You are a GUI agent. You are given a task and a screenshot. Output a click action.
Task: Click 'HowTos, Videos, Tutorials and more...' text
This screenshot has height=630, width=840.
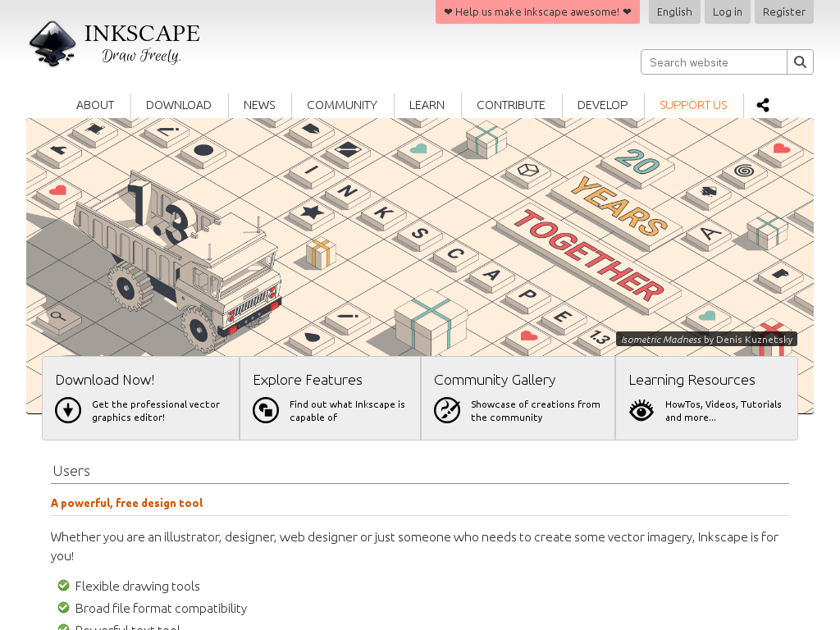click(724, 411)
